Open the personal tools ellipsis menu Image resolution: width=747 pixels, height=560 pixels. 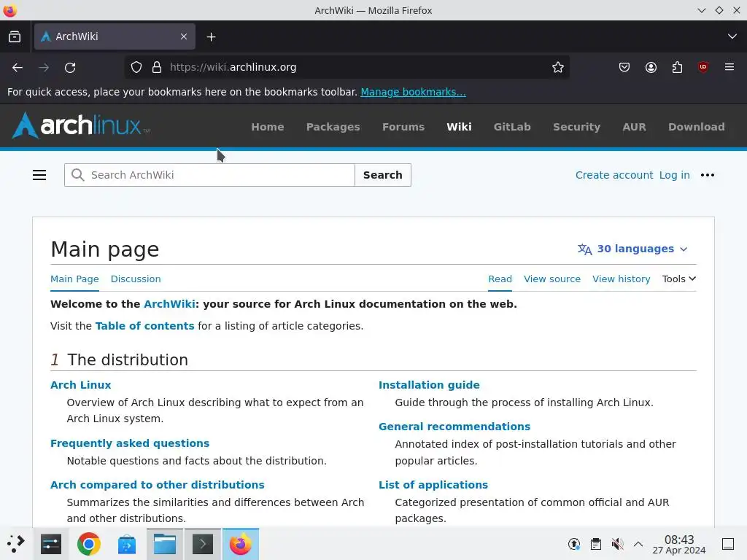pos(708,175)
